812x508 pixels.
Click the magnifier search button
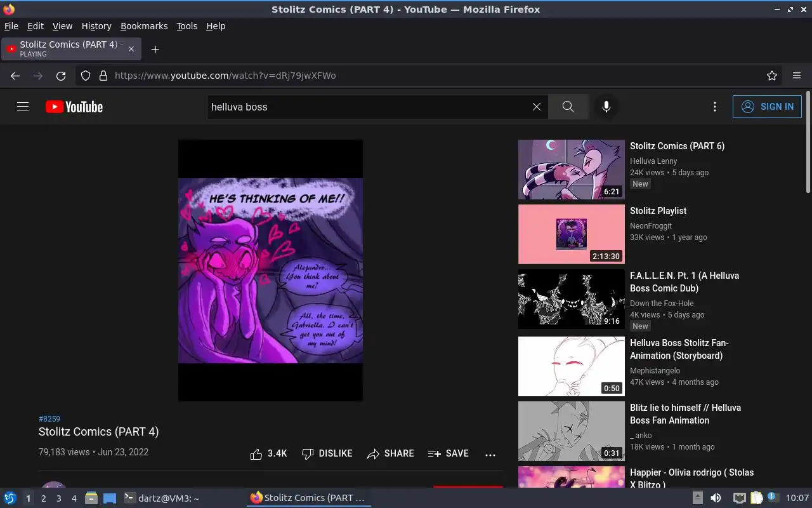pyautogui.click(x=568, y=107)
